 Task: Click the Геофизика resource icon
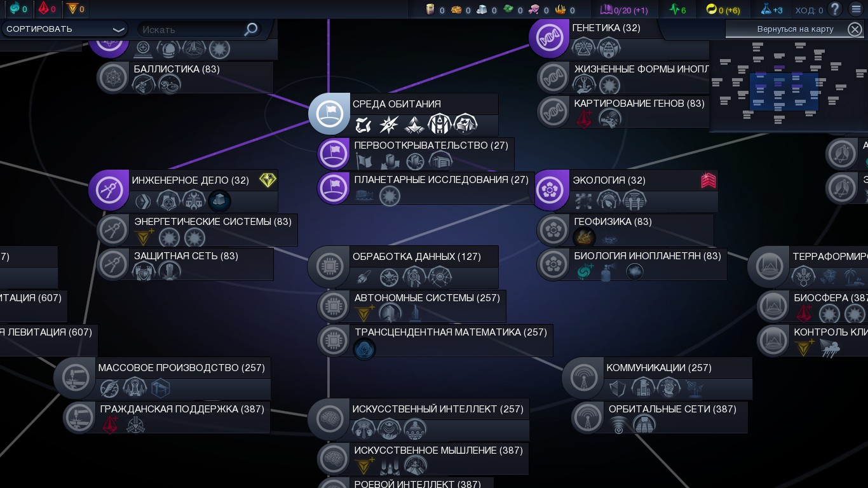click(x=584, y=238)
